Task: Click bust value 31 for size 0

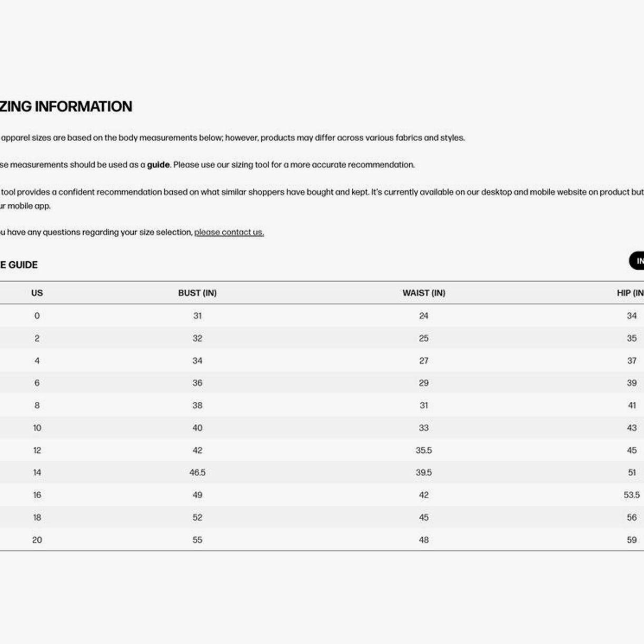Action: 197,316
